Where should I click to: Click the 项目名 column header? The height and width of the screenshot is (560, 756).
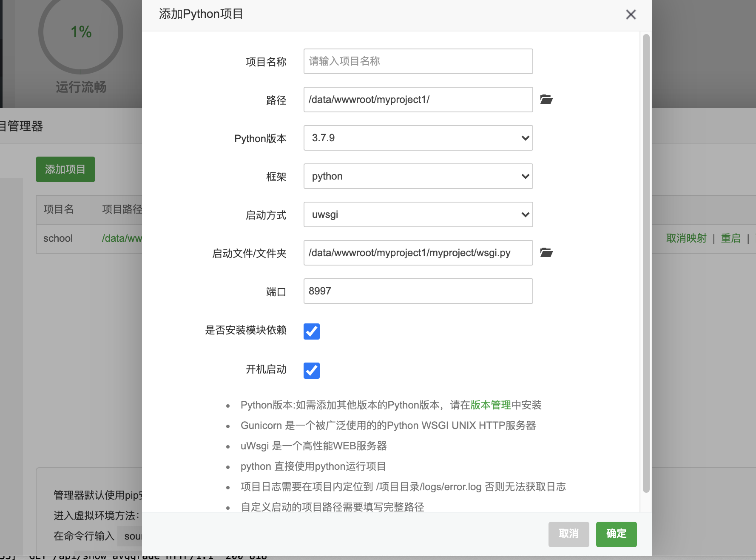point(59,209)
